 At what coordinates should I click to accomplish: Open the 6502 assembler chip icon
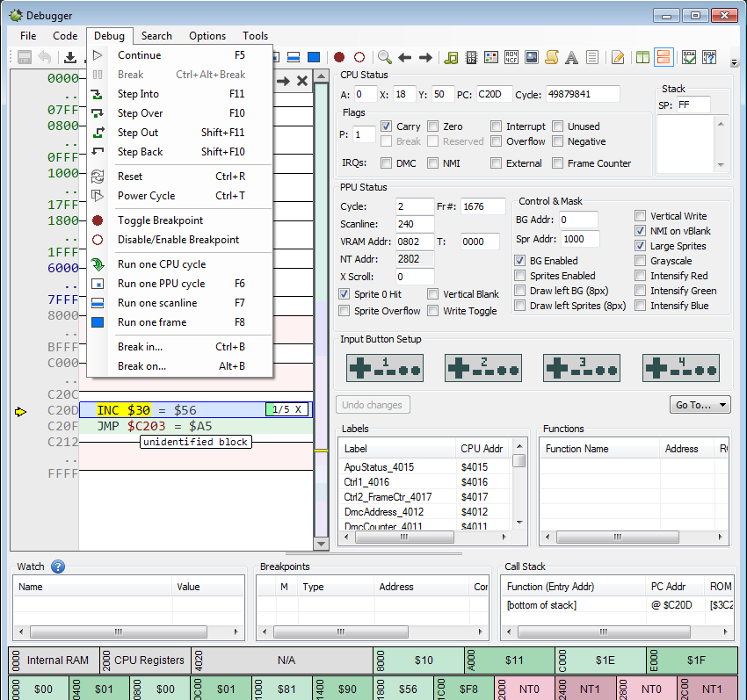pyautogui.click(x=471, y=58)
